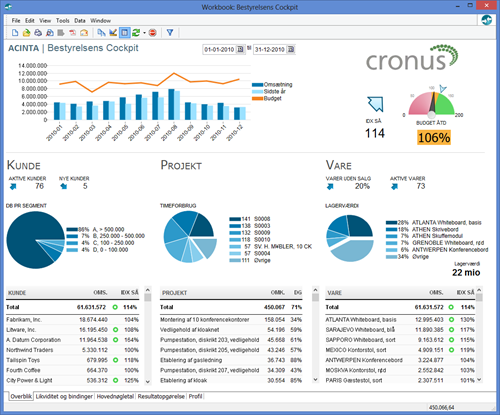The width and height of the screenshot is (500, 415).
Task: Send the workbook by email using the envelope icon
Action: pyautogui.click(x=84, y=33)
